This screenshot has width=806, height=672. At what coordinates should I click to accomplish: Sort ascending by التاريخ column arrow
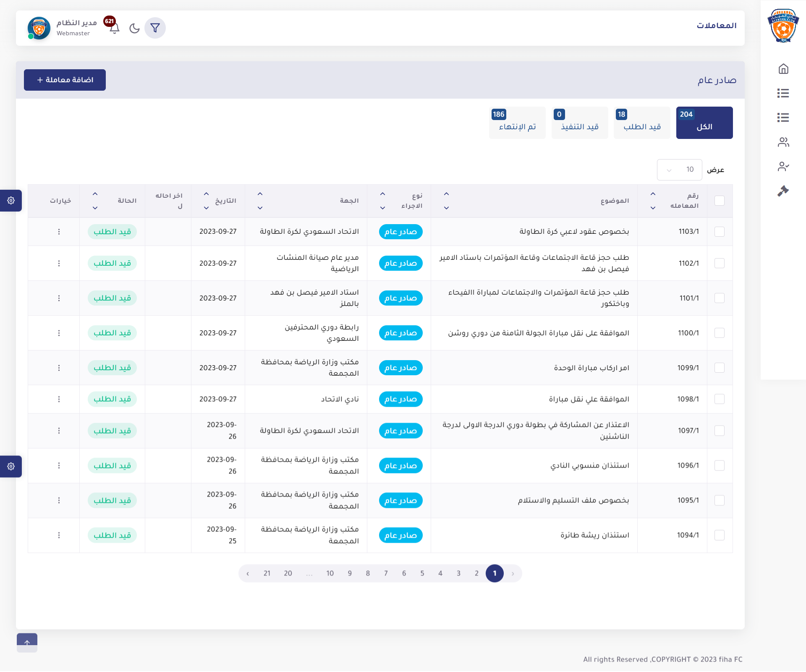[206, 194]
